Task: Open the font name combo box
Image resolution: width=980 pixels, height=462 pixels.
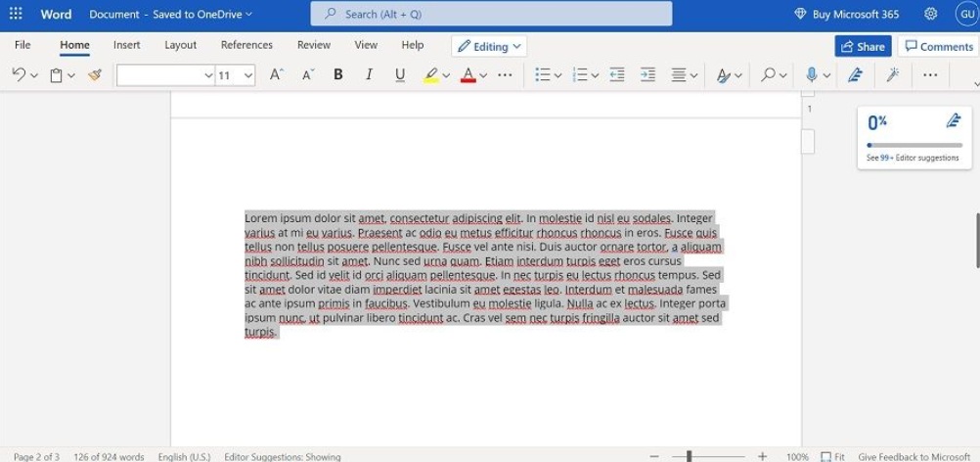Action: pyautogui.click(x=165, y=75)
